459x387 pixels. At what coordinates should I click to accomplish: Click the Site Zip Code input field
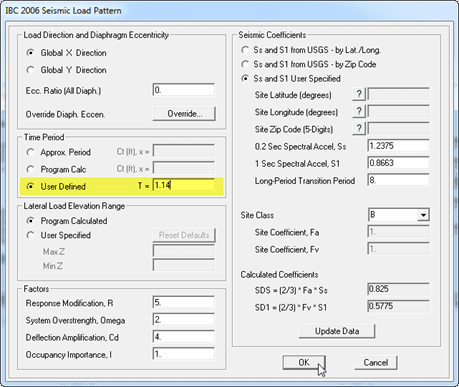click(398, 129)
